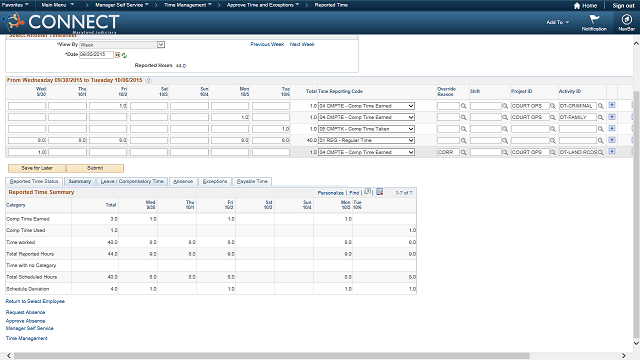
Task: Look up Override Reason for CORR row
Action: [x=464, y=152]
